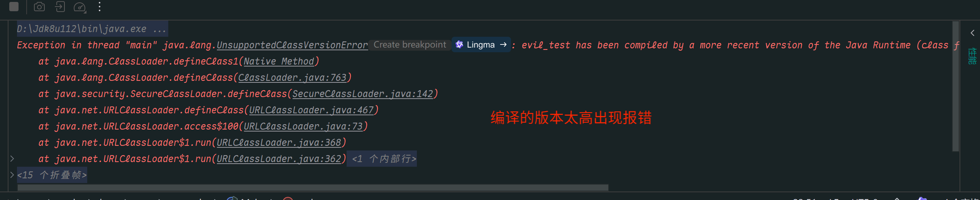
Task: Click the Lingma arrow button
Action: [503, 44]
